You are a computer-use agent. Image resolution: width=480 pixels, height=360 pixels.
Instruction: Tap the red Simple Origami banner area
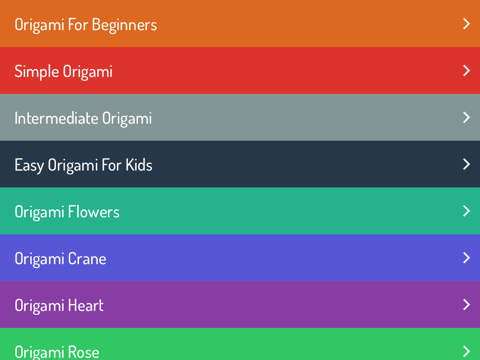[x=240, y=70]
